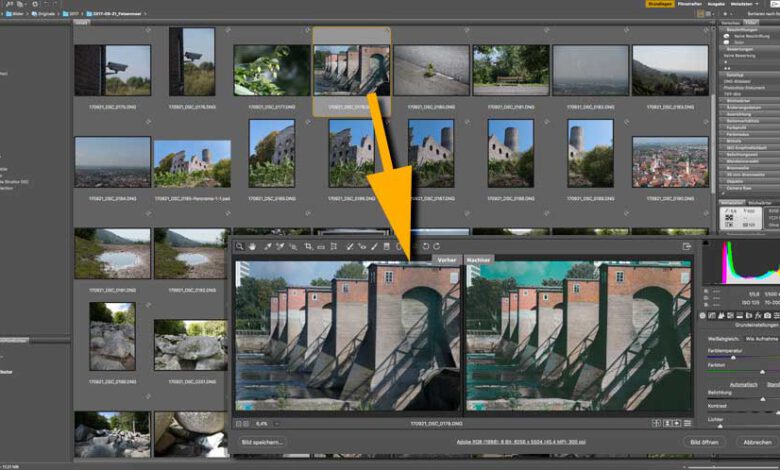Select the Zoom tool in Camera Raw toolbar
Image resolution: width=780 pixels, height=470 pixels.
(240, 246)
